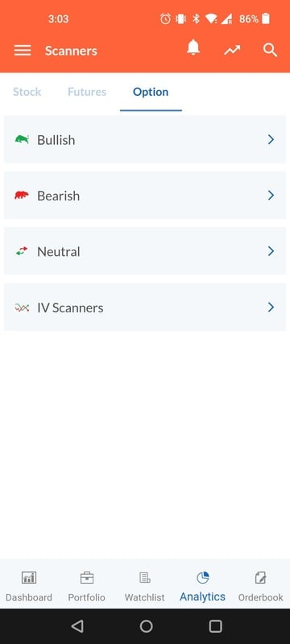Tap the green bull icon
Screen dimensions: 290x644
[22, 139]
